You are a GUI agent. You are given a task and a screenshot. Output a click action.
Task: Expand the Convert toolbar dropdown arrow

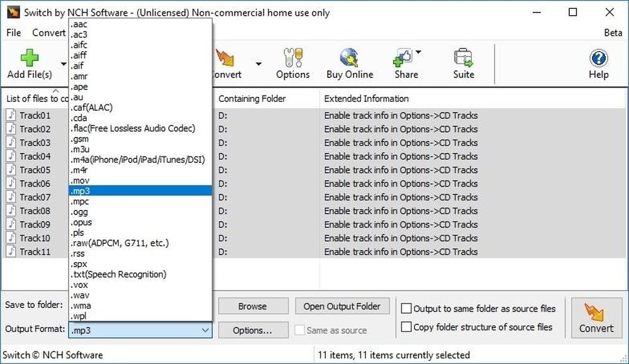257,63
